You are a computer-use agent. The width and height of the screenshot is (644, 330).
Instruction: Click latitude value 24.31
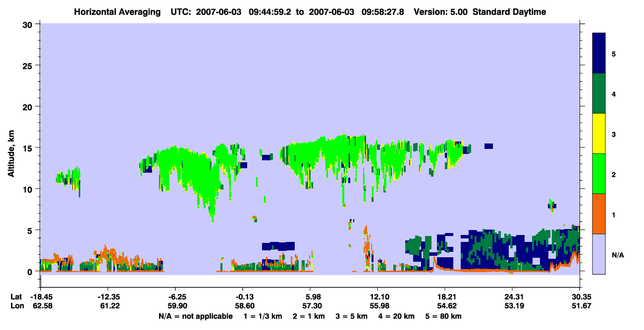[x=513, y=297]
